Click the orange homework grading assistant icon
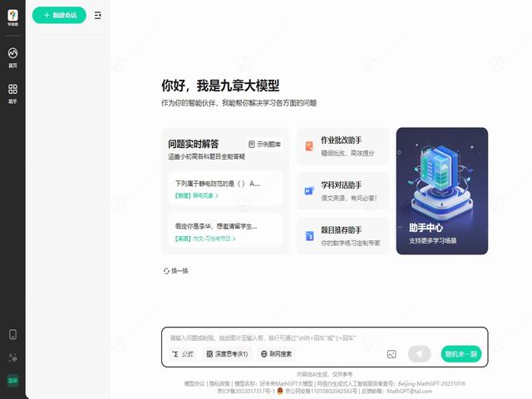The height and width of the screenshot is (399, 532). [309, 146]
